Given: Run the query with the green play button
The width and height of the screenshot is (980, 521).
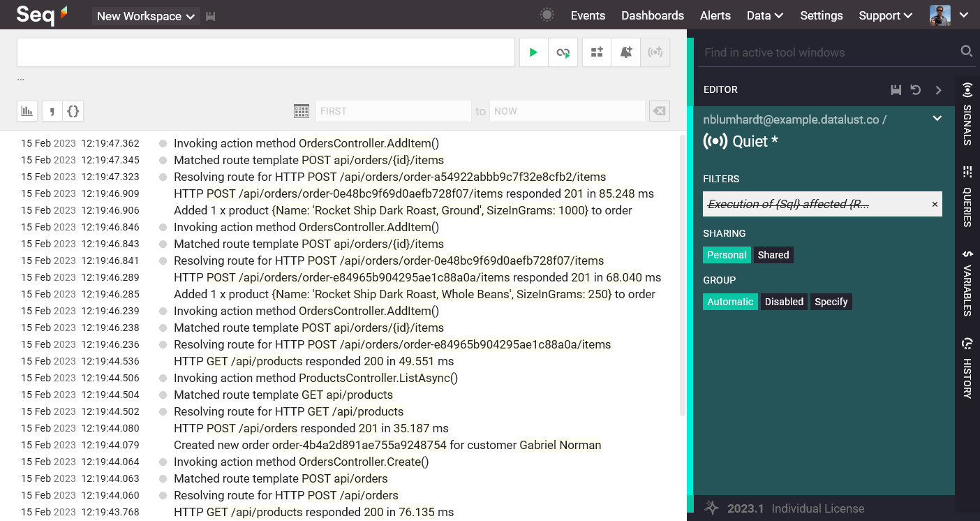Looking at the screenshot, I should [x=534, y=52].
